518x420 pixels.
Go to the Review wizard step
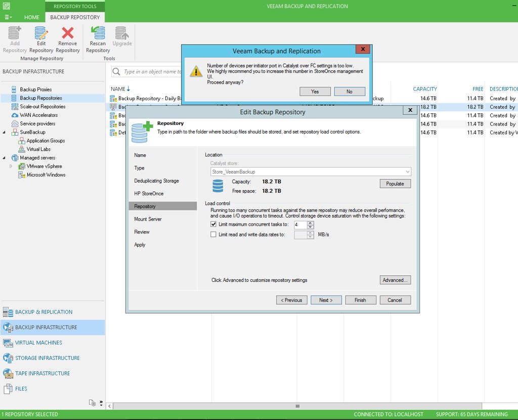[x=142, y=232]
